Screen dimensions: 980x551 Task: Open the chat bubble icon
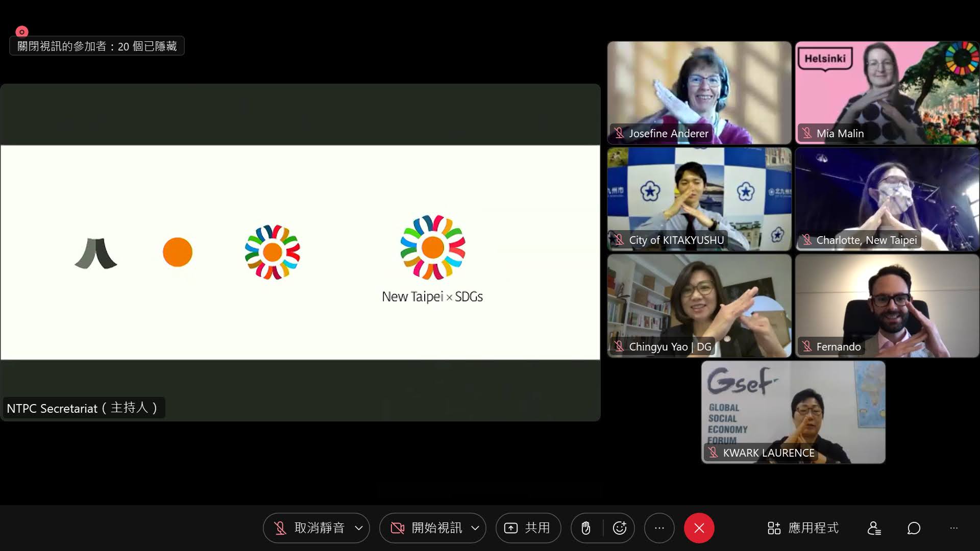(914, 528)
